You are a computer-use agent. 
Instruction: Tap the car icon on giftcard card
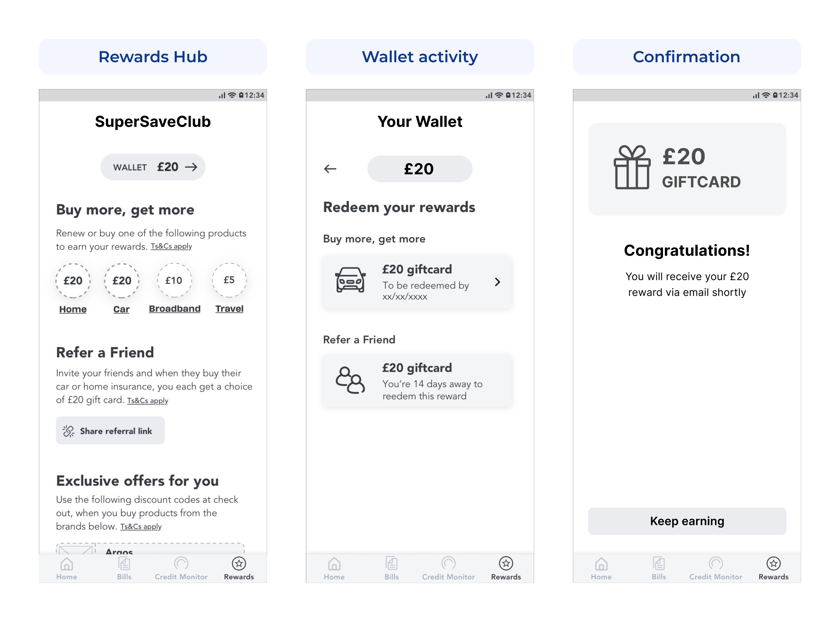pos(350,280)
